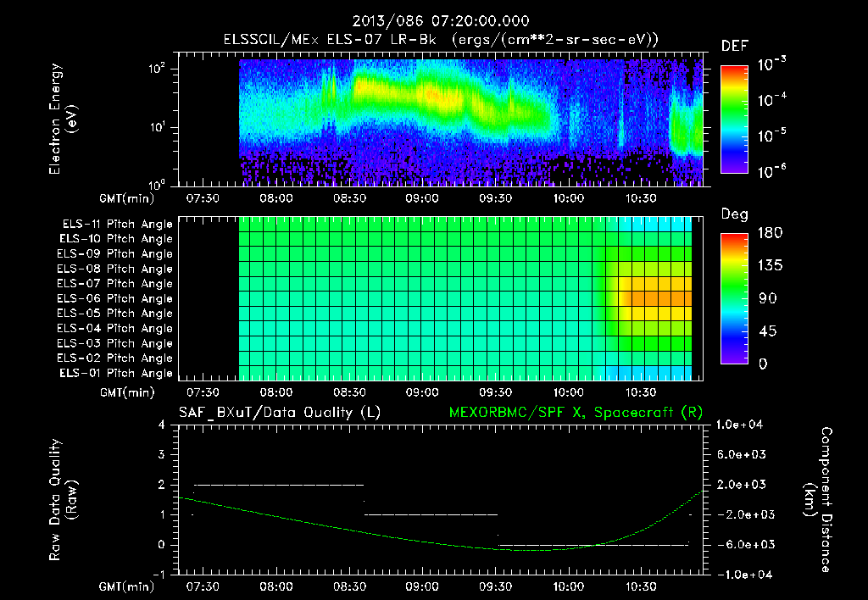Select the ELS-11 Pitch Angle row label
Screen dimensions: 868x600
pyautogui.click(x=117, y=225)
